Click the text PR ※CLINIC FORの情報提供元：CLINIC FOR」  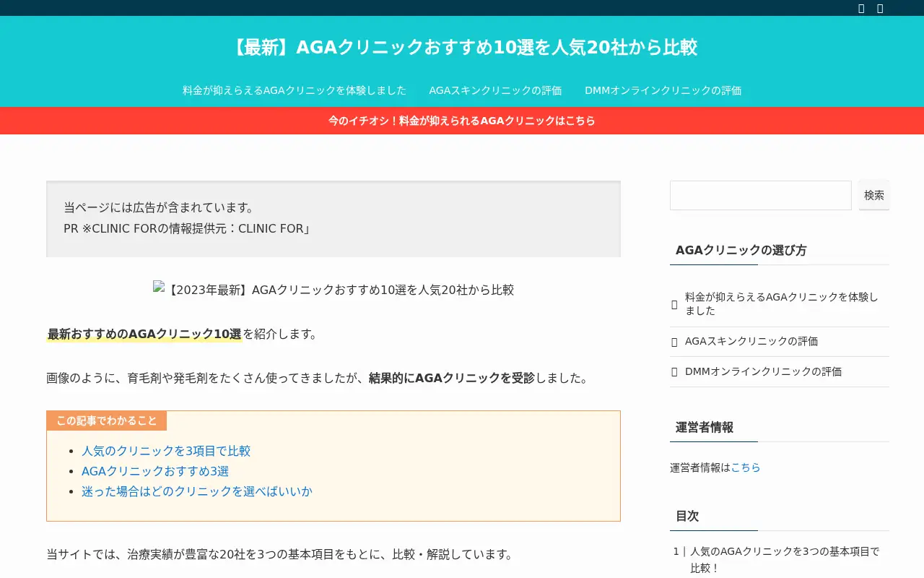click(x=187, y=228)
